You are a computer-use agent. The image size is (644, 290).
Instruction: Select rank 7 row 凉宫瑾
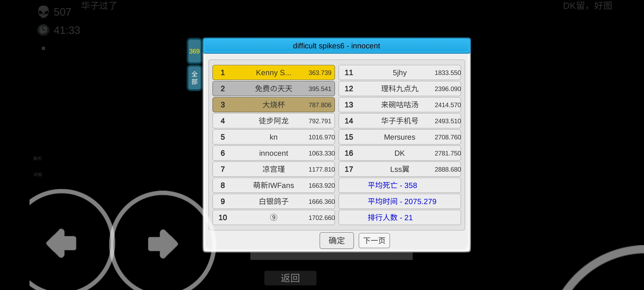click(274, 169)
